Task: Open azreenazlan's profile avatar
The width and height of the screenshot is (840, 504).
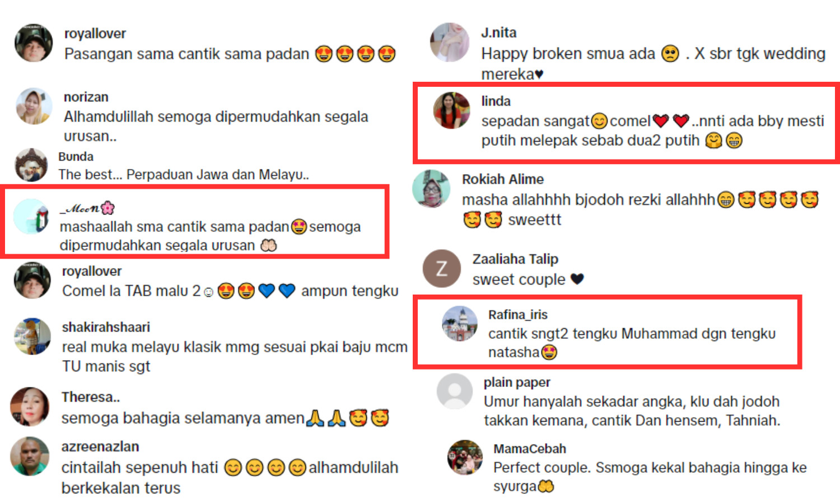Action: point(30,456)
